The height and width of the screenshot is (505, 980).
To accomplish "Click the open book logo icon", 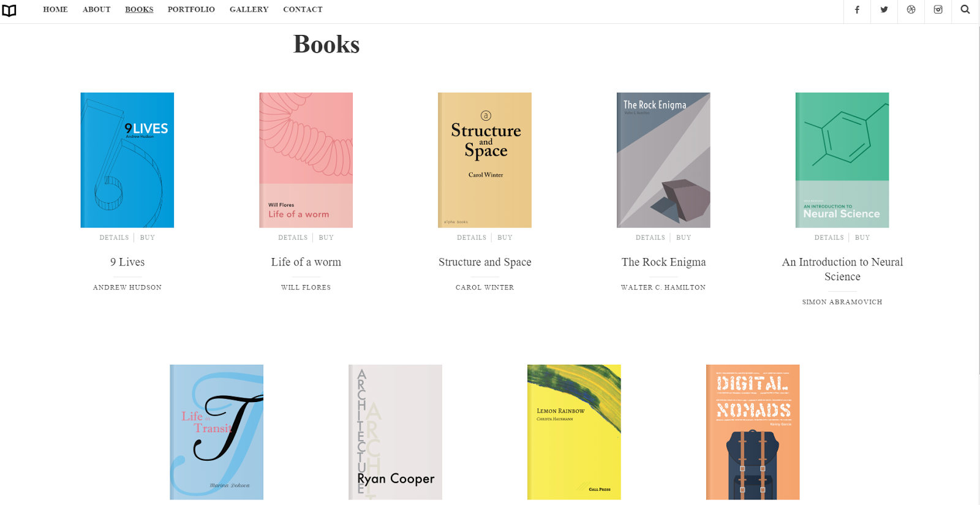I will pos(9,10).
